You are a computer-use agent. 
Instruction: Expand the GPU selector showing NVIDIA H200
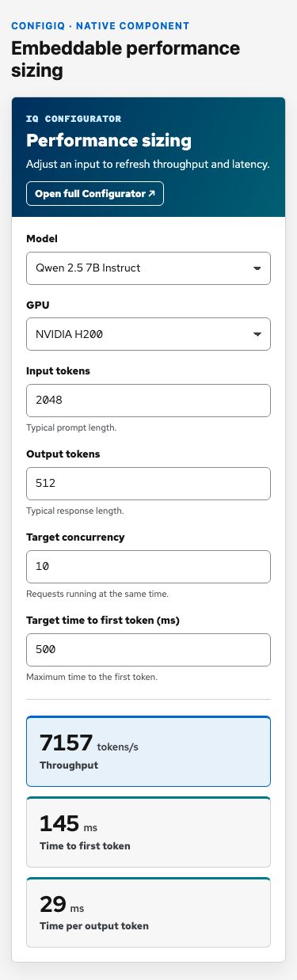click(148, 334)
